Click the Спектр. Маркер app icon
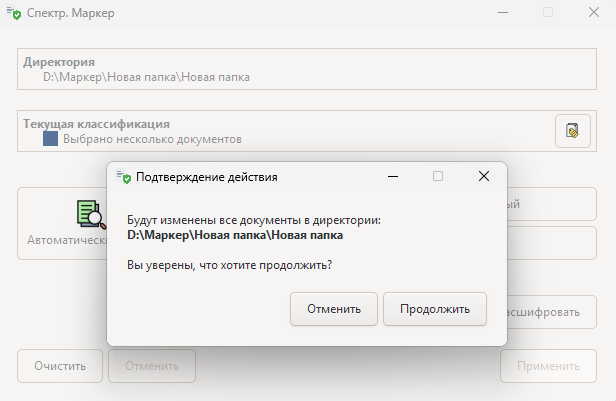 pyautogui.click(x=14, y=13)
